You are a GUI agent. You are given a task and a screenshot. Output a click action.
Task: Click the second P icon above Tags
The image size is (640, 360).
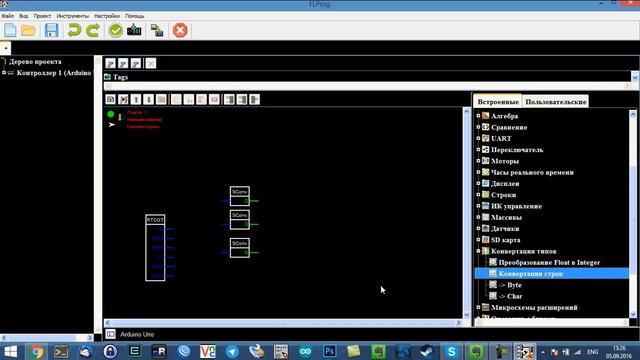pyautogui.click(x=123, y=63)
